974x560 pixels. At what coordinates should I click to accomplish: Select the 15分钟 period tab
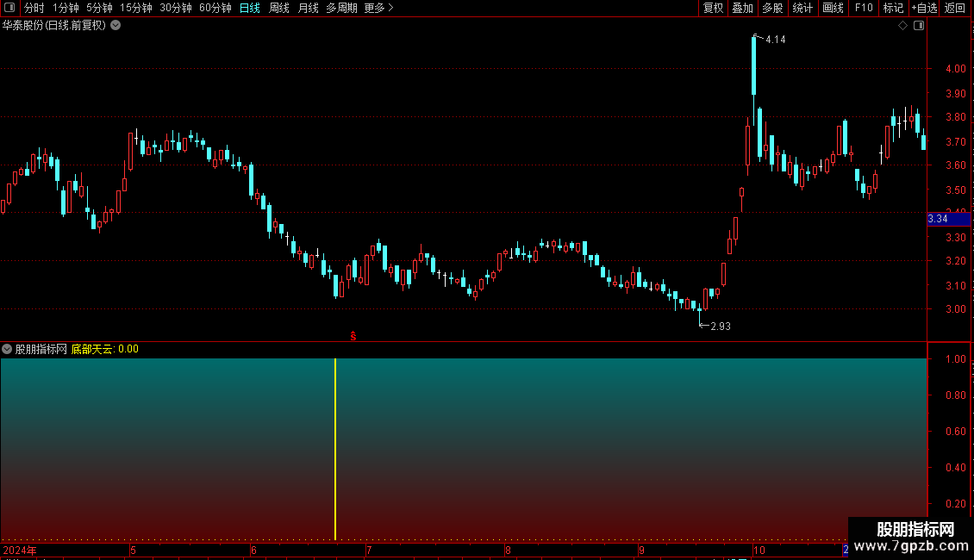(x=135, y=8)
